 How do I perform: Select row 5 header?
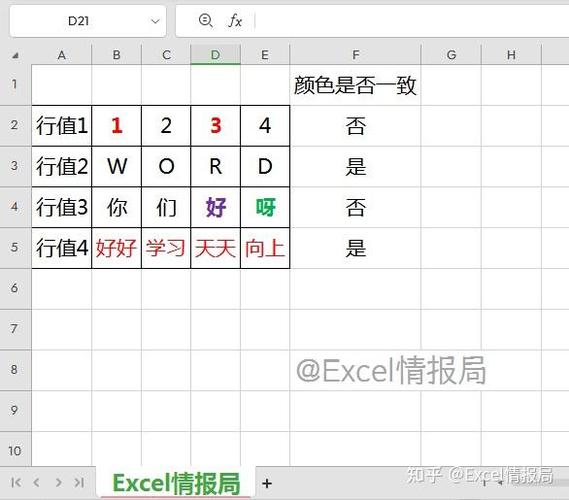point(15,248)
